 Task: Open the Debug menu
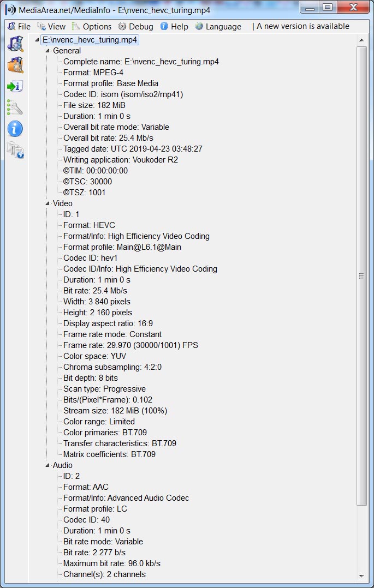(135, 26)
